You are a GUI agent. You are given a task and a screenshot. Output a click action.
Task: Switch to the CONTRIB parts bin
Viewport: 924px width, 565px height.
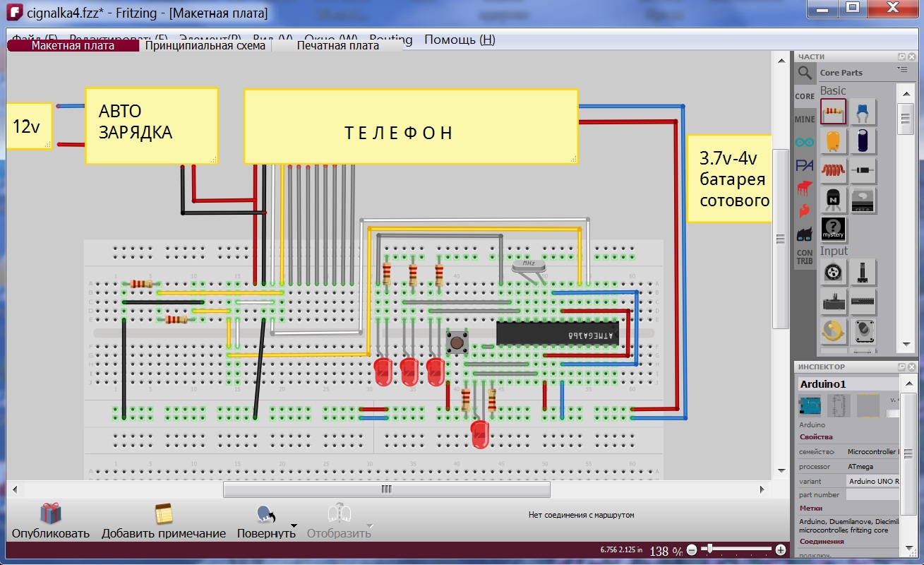805,256
